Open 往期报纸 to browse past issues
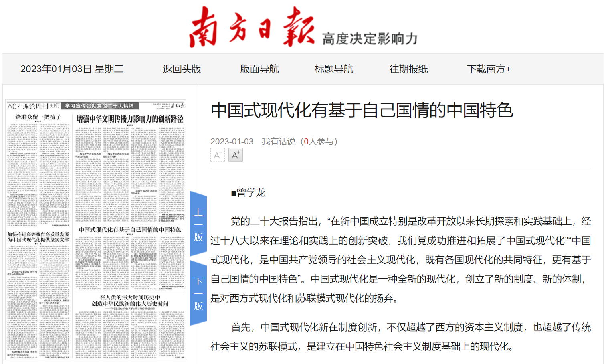The height and width of the screenshot is (364, 604). tap(408, 69)
